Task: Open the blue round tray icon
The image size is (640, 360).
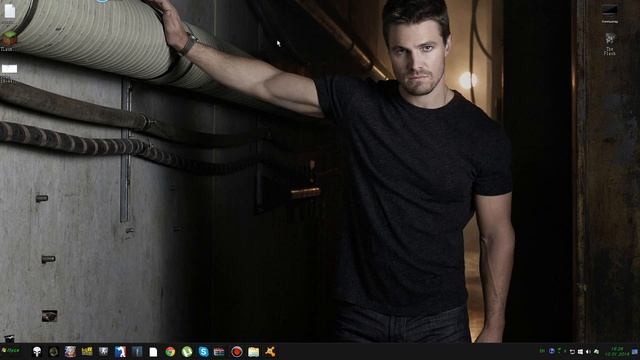Action: tap(552, 351)
